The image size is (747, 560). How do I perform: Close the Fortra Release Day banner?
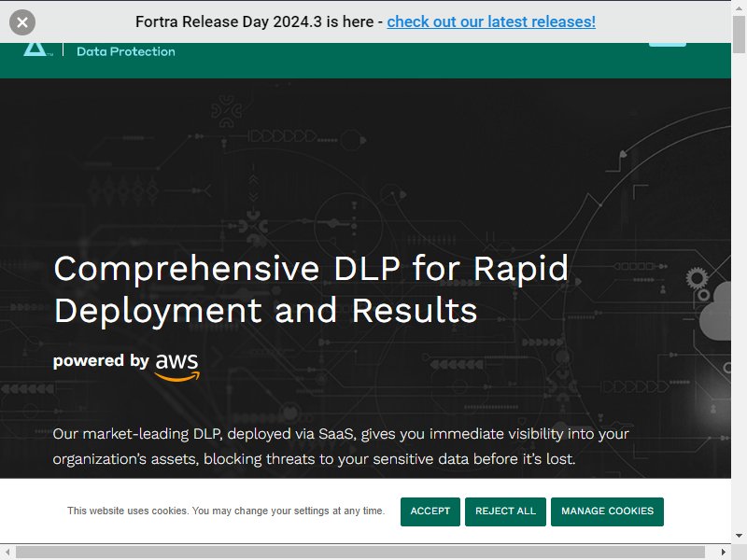(22, 22)
